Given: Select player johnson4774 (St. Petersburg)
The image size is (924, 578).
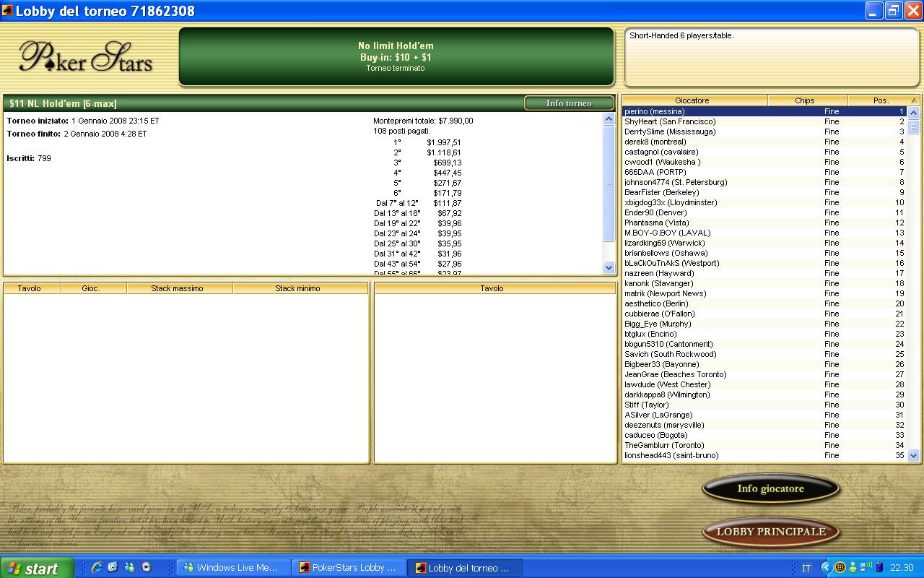Looking at the screenshot, I should (764, 183).
